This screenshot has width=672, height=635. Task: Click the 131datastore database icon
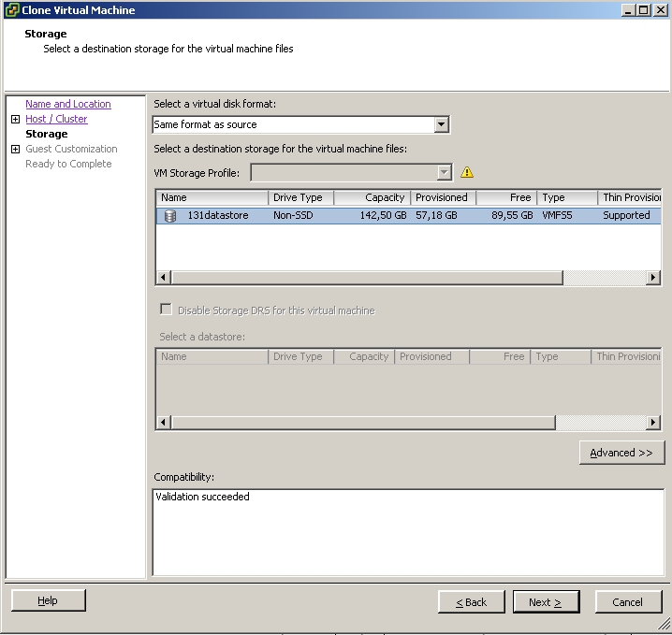click(170, 216)
